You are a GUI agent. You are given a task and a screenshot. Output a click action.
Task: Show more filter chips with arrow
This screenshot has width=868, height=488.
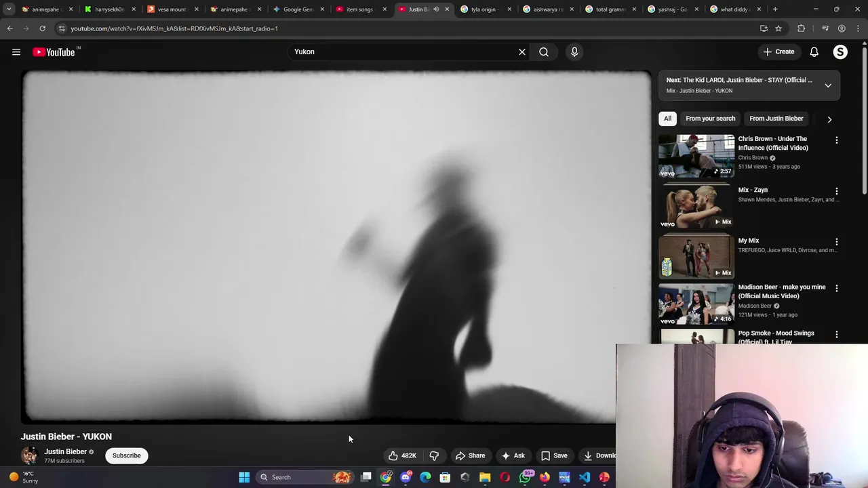[829, 119]
